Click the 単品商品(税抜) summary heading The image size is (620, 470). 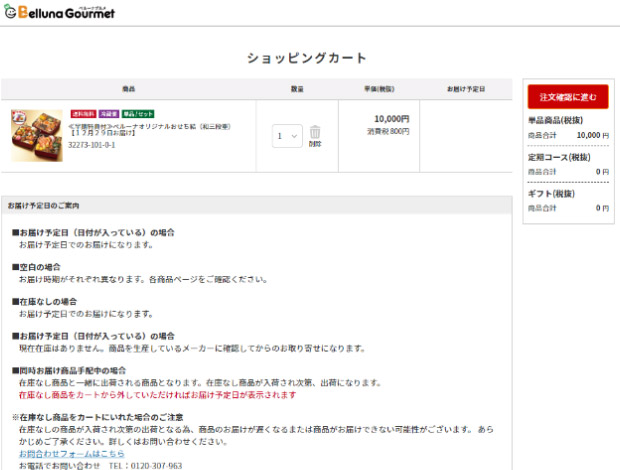click(x=555, y=120)
